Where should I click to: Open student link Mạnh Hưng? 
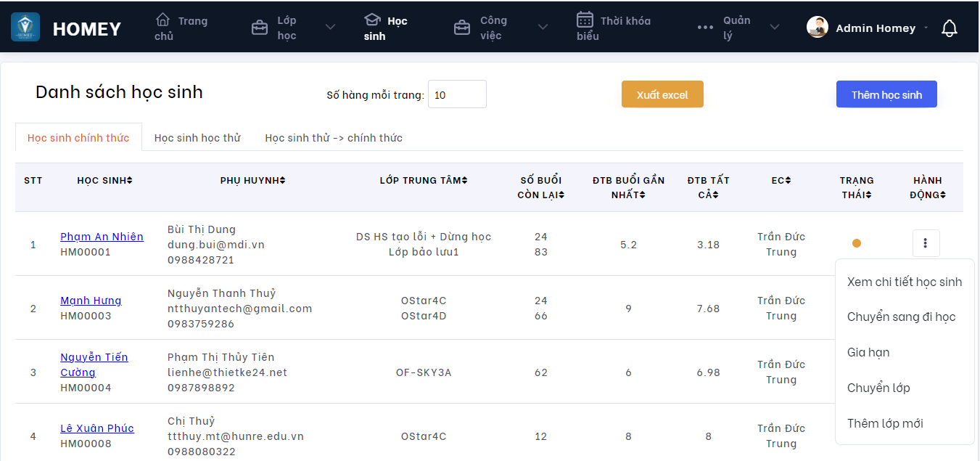click(x=91, y=301)
